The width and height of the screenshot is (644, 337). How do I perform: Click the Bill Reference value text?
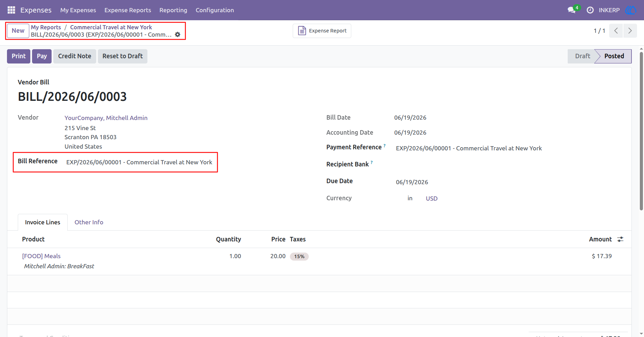pyautogui.click(x=139, y=162)
